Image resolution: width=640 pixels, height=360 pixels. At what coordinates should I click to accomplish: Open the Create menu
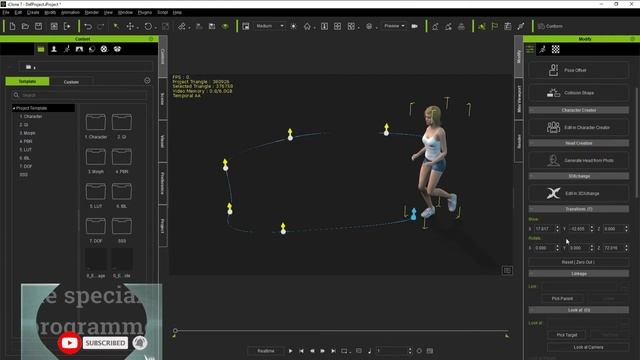pos(33,12)
